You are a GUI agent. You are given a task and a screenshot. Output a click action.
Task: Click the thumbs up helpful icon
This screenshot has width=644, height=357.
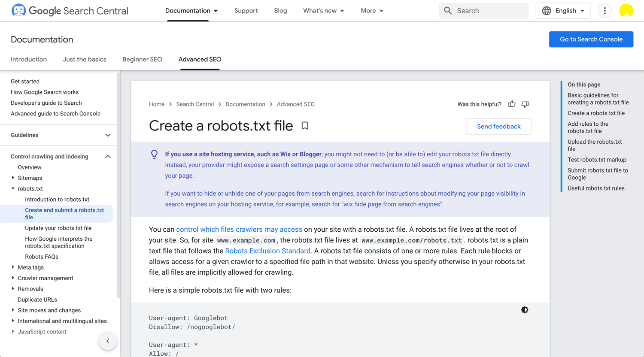(512, 104)
